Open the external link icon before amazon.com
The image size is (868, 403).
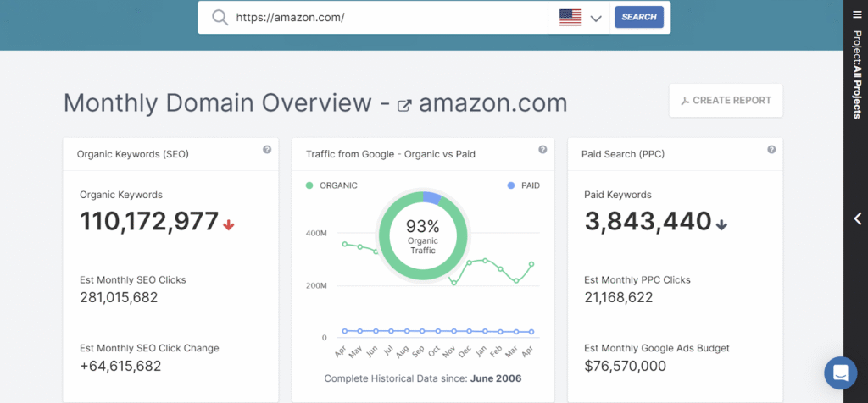[404, 105]
